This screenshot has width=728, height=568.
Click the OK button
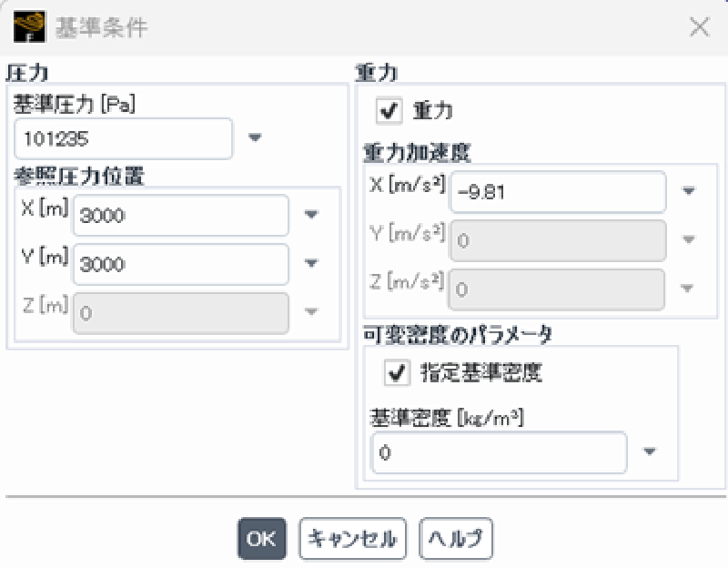click(260, 539)
